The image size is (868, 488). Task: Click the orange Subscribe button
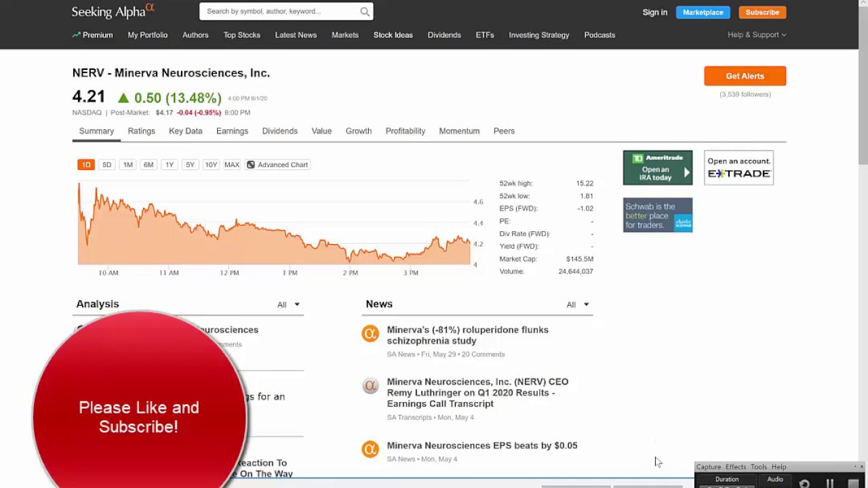[x=762, y=12]
